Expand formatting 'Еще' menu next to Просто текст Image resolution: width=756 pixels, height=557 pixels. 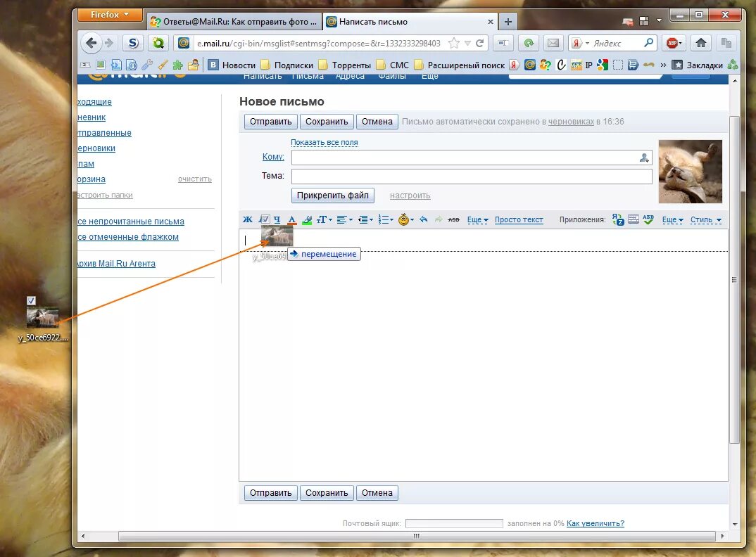477,219
